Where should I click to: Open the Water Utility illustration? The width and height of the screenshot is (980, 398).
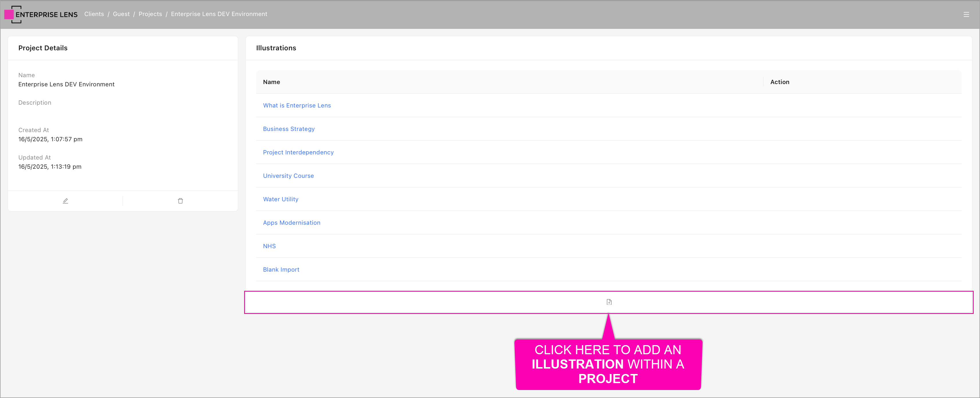(280, 199)
